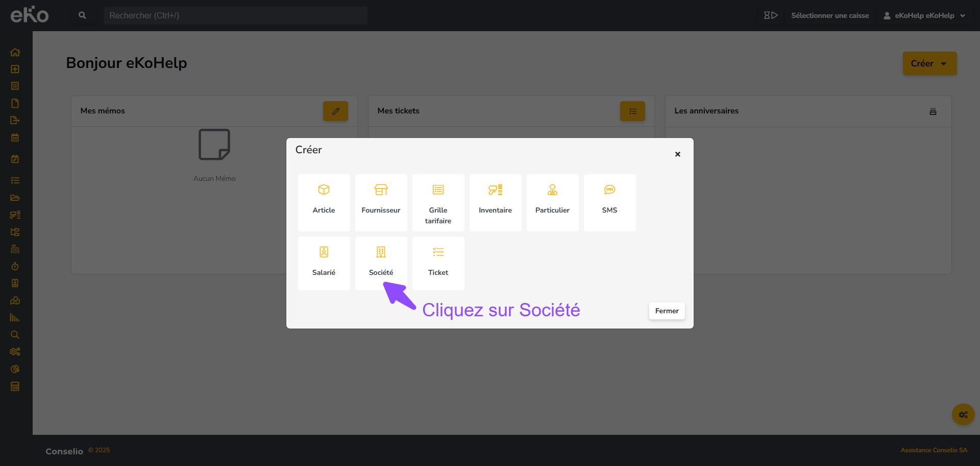Click the Société tile in Créer dialog
980x466 pixels.
[381, 262]
